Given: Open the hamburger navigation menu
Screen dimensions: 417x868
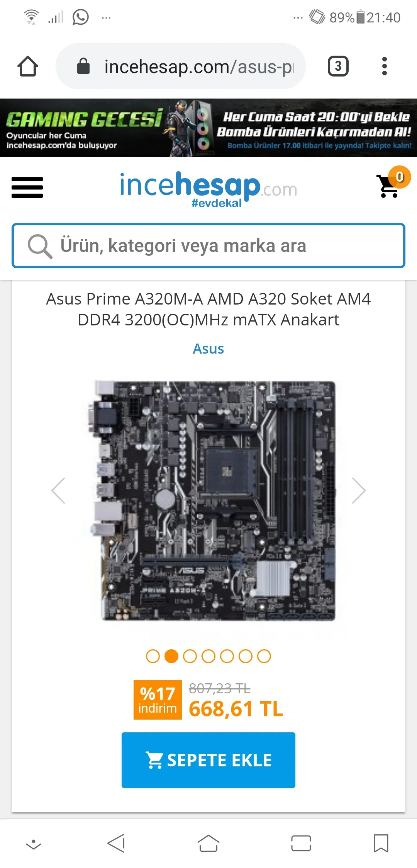Looking at the screenshot, I should (27, 187).
